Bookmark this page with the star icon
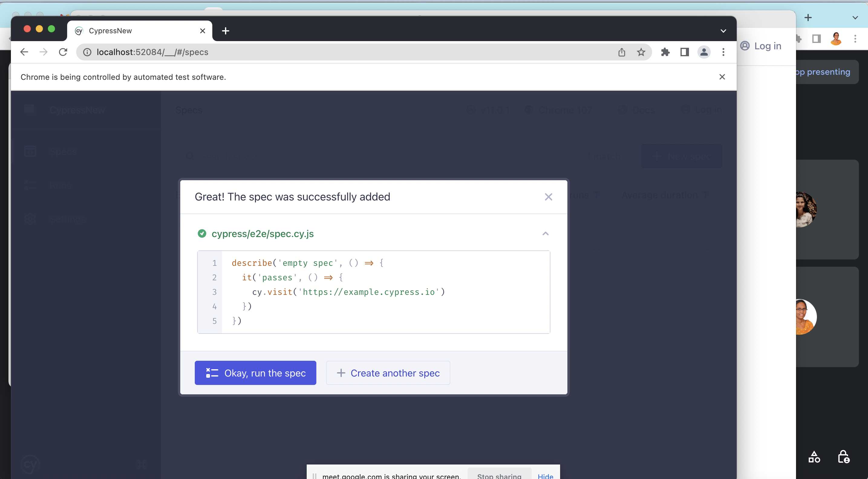868x479 pixels. tap(641, 52)
